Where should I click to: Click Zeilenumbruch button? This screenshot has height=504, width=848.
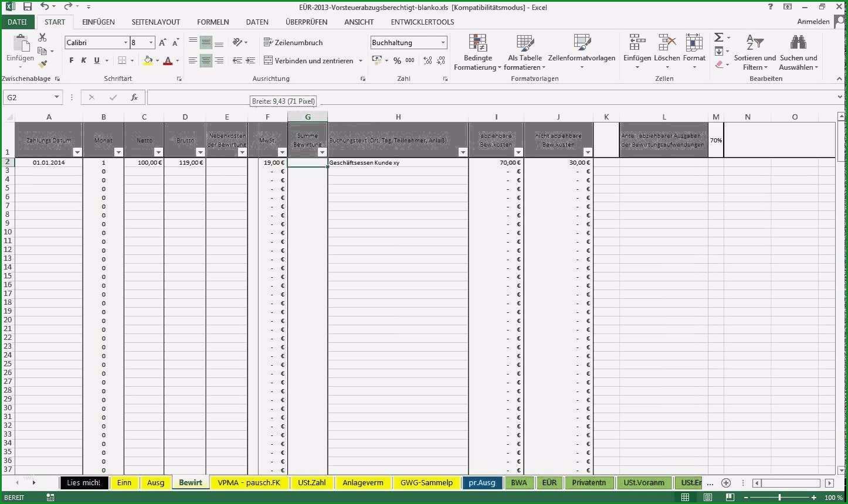pos(293,42)
